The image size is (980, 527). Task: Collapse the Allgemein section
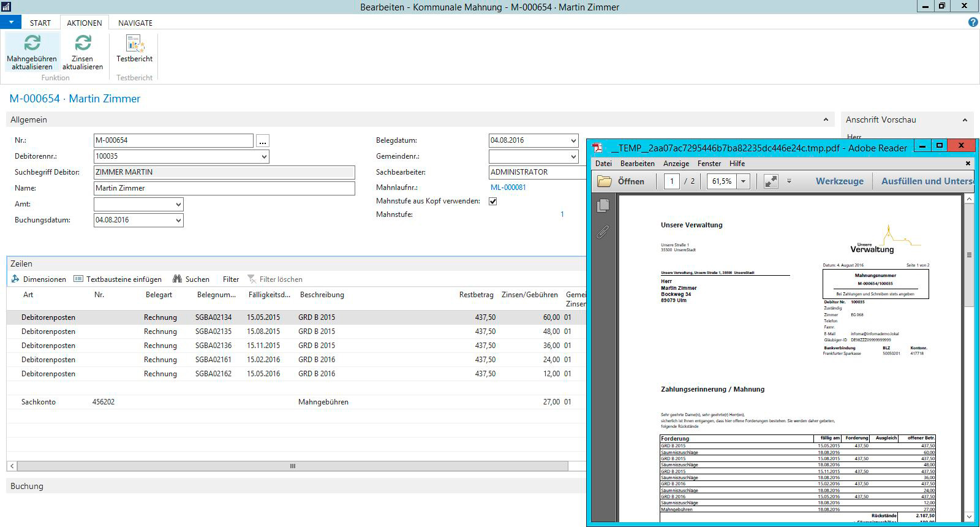point(825,120)
